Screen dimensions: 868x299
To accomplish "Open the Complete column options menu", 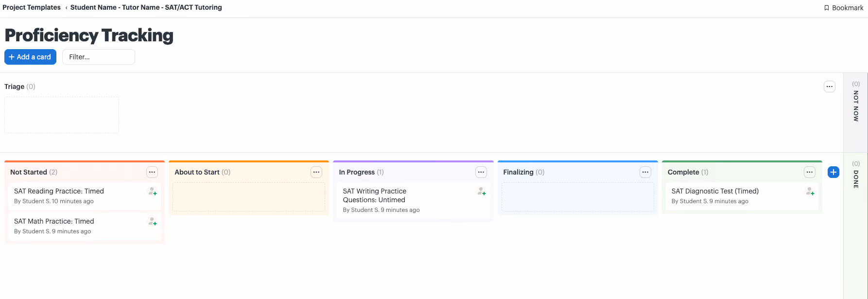I will point(810,172).
